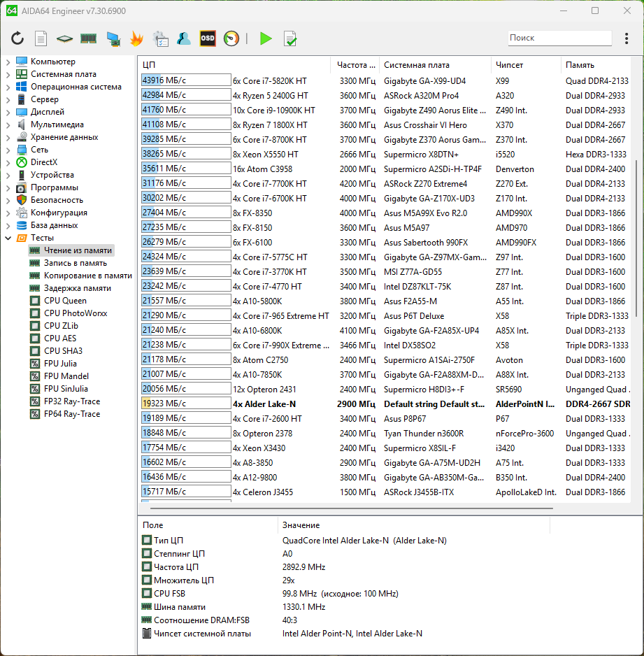Image resolution: width=644 pixels, height=656 pixels.
Task: Collapse the Тесты tree node
Action: (x=8, y=238)
